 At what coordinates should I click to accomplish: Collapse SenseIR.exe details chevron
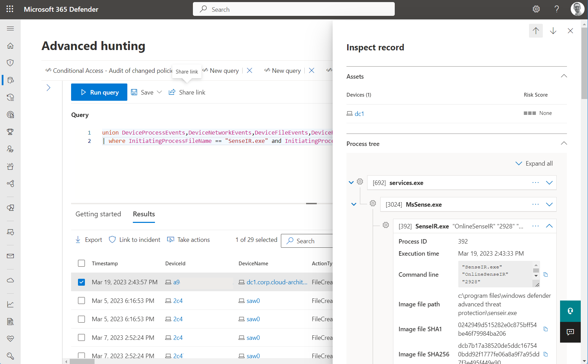[549, 226]
